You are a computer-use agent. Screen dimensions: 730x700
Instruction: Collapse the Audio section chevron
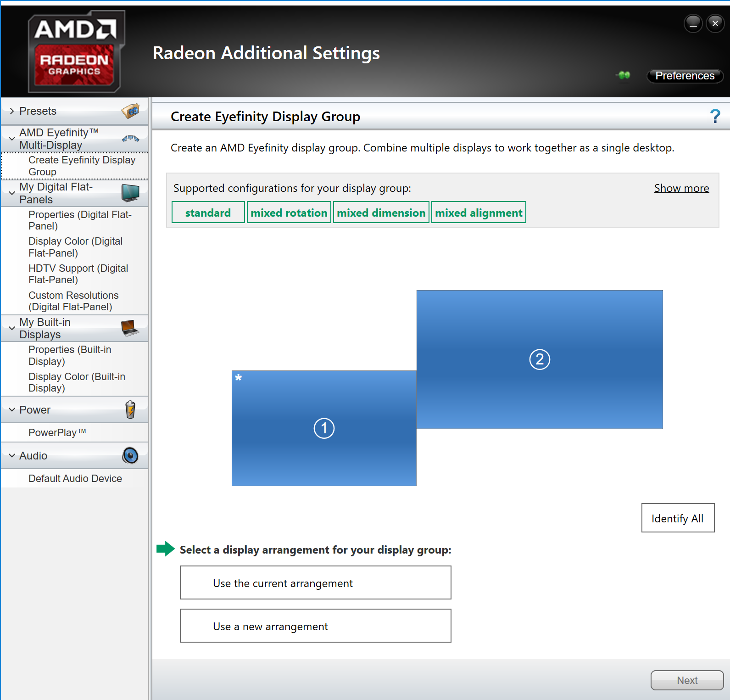[12, 455]
